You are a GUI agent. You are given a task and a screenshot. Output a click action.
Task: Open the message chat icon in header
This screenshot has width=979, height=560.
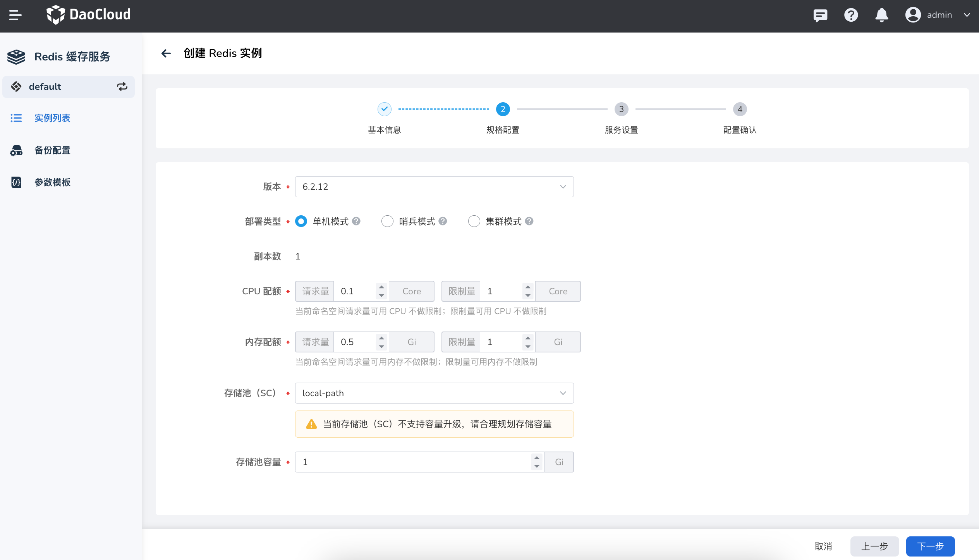tap(820, 15)
